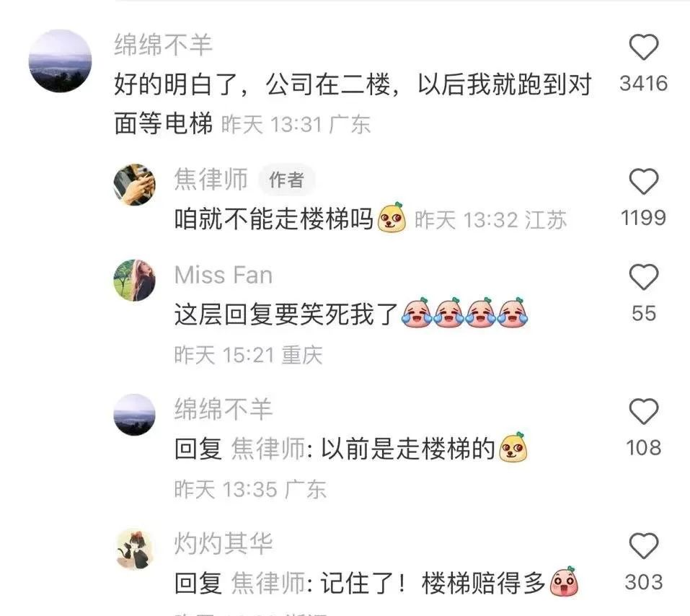
Task: Tap the 3416 like count number
Action: pyautogui.click(x=643, y=83)
